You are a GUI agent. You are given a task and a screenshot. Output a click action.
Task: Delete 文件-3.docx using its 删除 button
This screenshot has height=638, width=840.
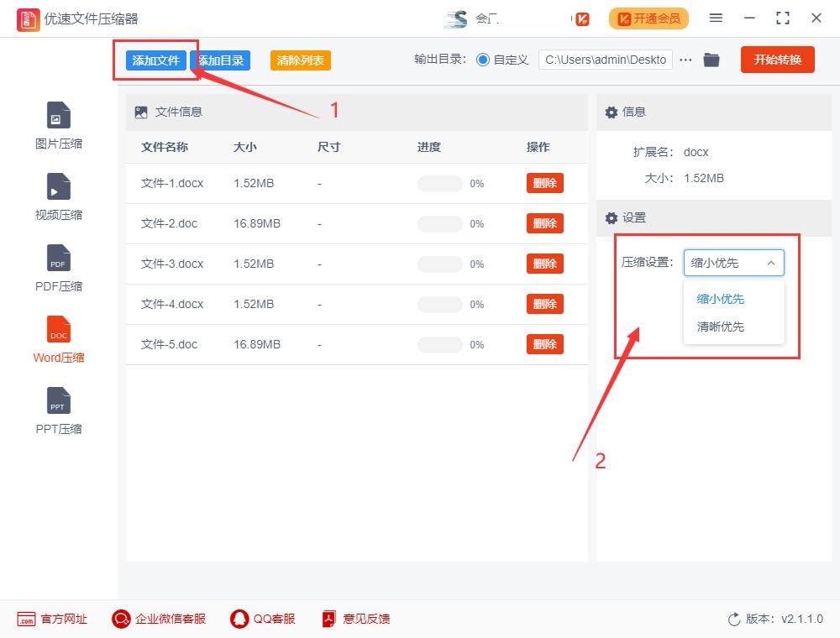tap(544, 264)
